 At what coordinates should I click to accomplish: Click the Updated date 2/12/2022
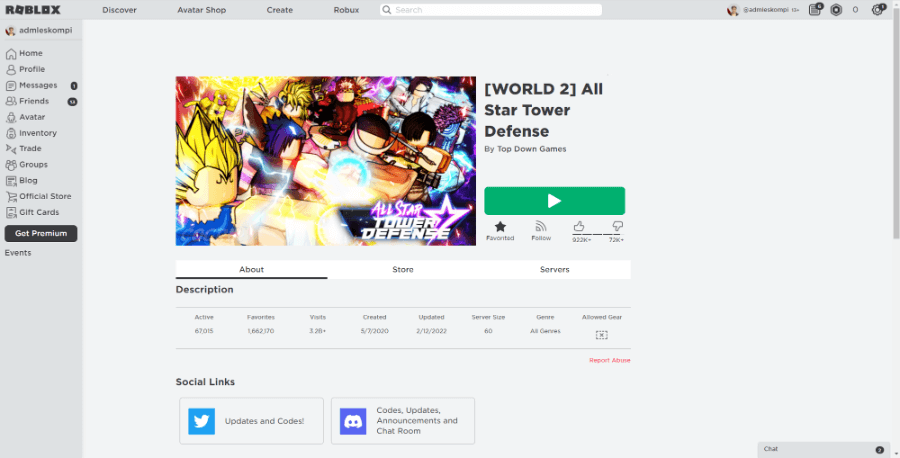point(432,331)
